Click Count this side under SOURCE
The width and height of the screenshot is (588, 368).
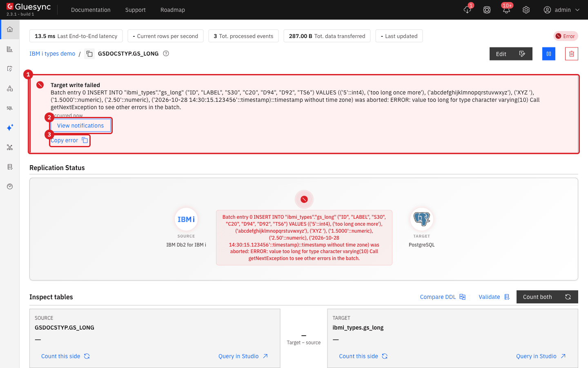(65, 356)
